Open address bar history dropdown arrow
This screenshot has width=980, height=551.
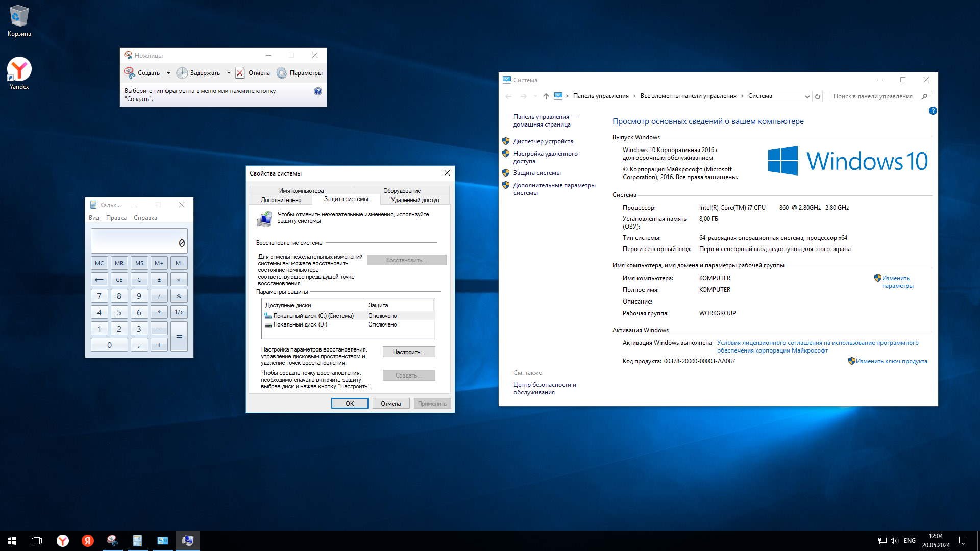pyautogui.click(x=807, y=96)
